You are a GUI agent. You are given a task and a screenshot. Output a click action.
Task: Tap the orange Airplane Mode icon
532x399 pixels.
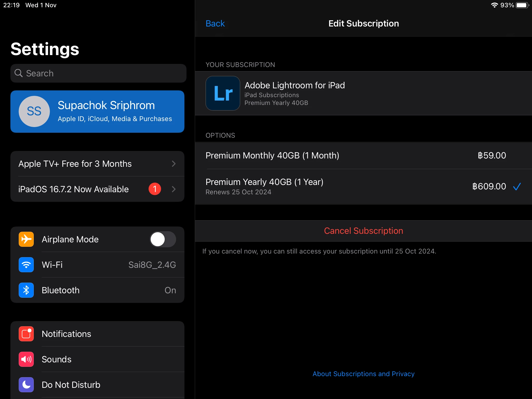[x=26, y=239]
